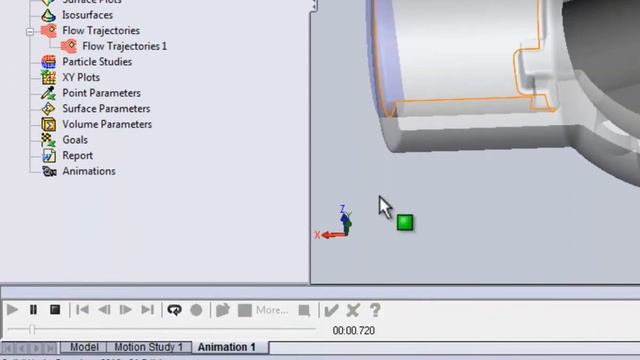640x360 pixels.
Task: Click the panel splitter collapse handle
Action: tap(313, 6)
